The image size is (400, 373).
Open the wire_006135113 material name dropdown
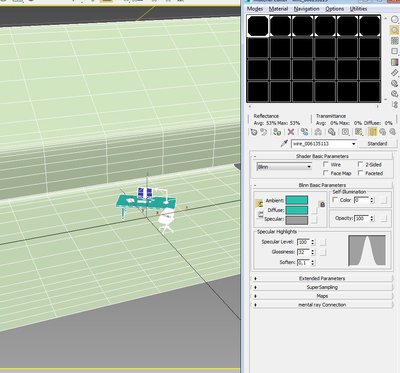[x=324, y=144]
